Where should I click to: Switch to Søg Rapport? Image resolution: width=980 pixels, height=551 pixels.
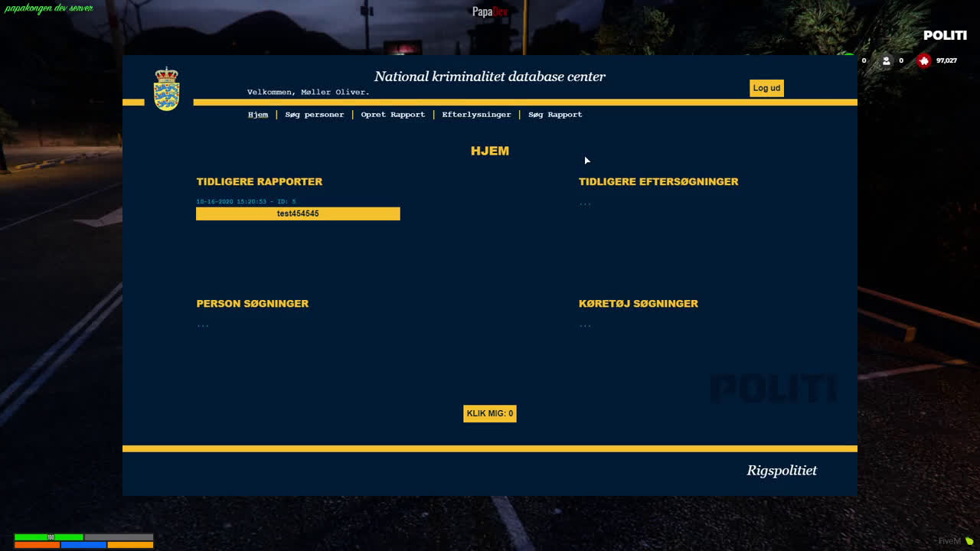click(x=555, y=115)
